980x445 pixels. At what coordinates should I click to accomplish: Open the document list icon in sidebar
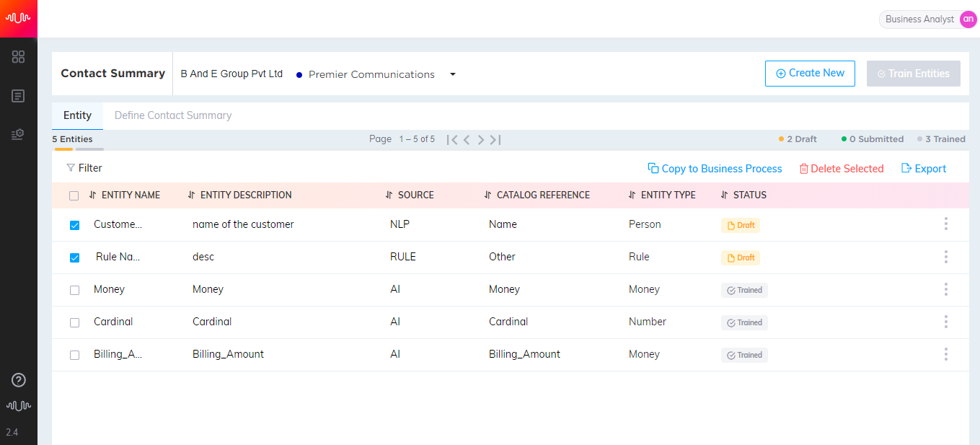(x=19, y=96)
